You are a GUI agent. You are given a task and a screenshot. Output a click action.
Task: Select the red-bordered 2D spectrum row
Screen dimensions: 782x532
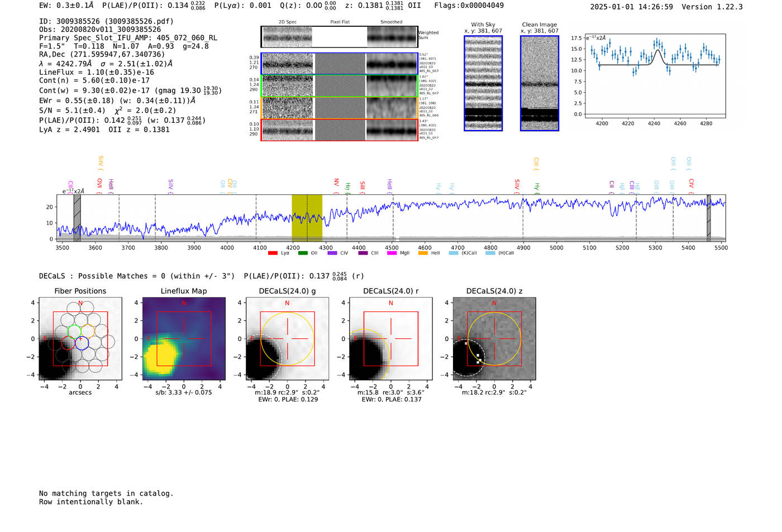[339, 130]
